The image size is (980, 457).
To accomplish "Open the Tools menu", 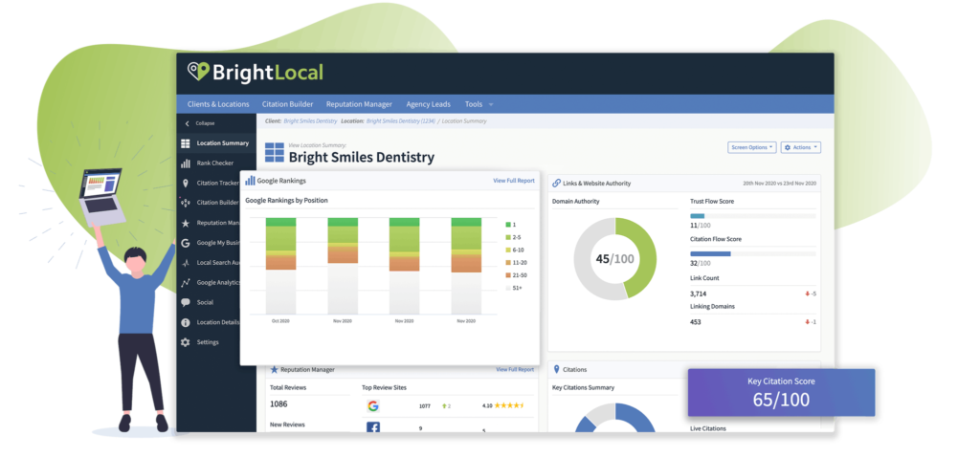I will (474, 104).
